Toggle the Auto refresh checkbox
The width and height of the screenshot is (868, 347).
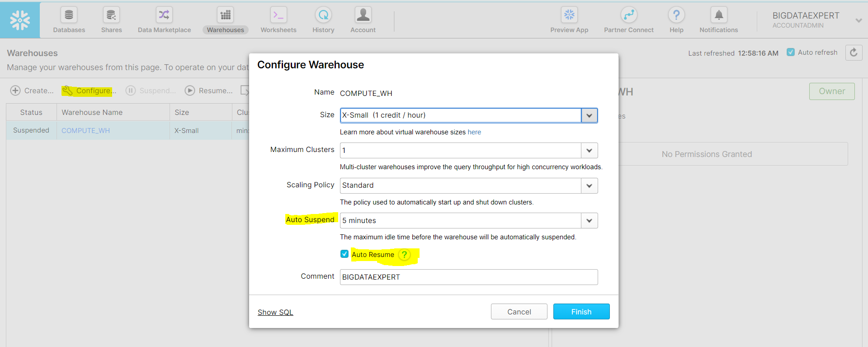click(x=791, y=52)
